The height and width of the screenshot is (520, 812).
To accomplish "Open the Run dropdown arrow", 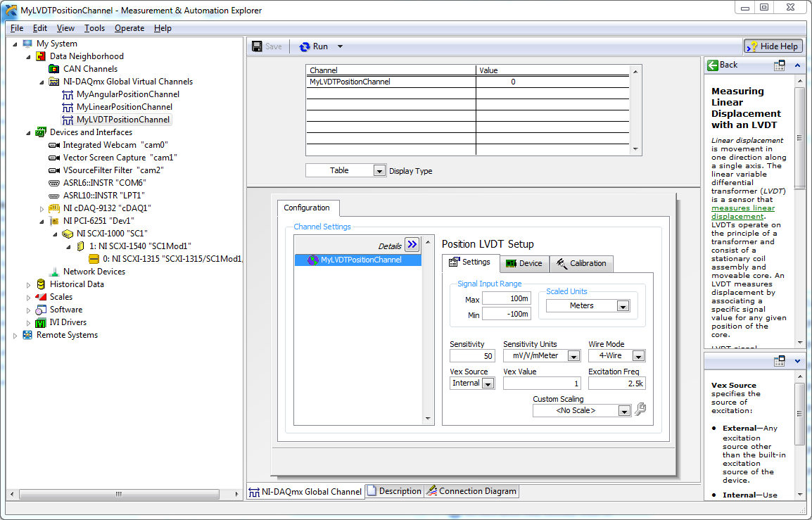I will 341,46.
